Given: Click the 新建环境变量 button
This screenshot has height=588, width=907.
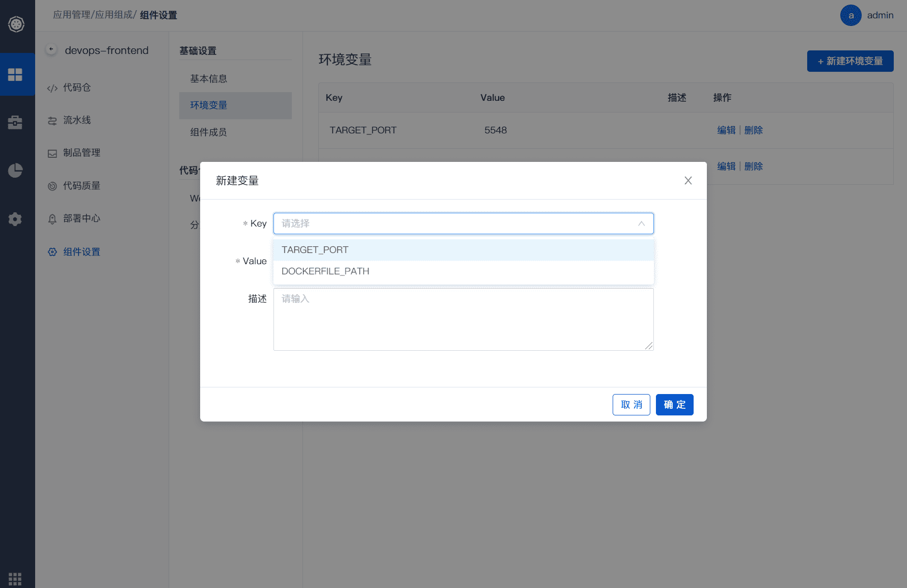Looking at the screenshot, I should point(850,61).
